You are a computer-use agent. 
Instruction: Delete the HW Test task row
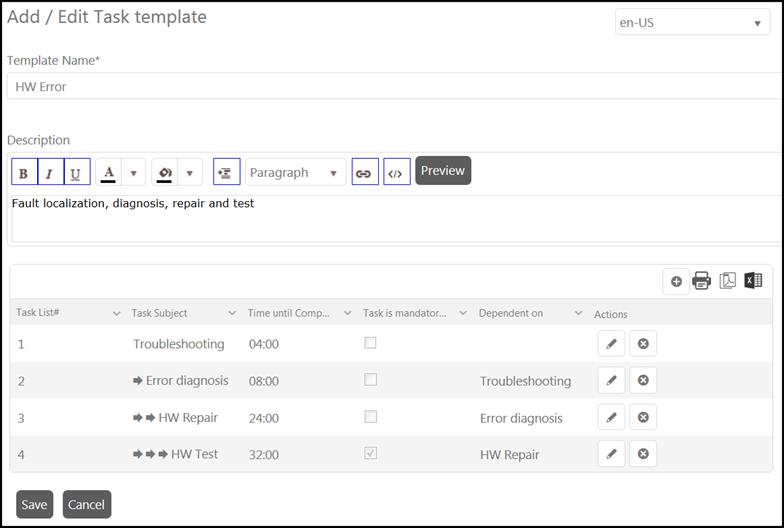pyautogui.click(x=643, y=454)
